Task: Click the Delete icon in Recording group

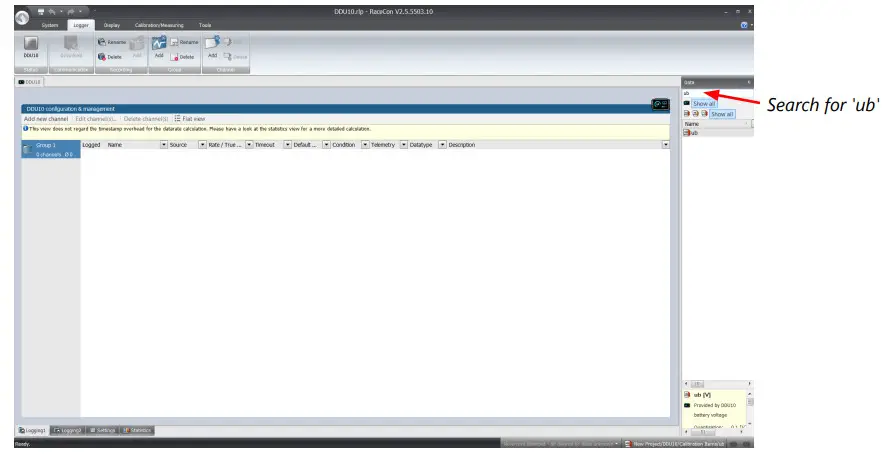Action: click(x=102, y=57)
